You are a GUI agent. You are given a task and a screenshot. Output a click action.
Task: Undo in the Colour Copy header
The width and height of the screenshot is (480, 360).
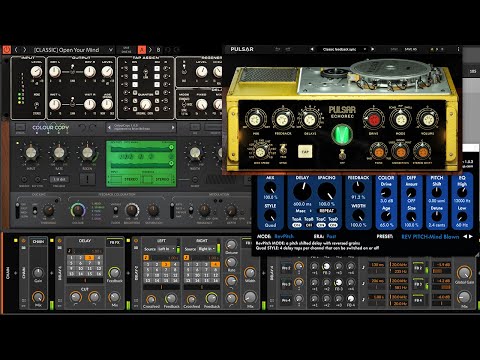point(81,127)
